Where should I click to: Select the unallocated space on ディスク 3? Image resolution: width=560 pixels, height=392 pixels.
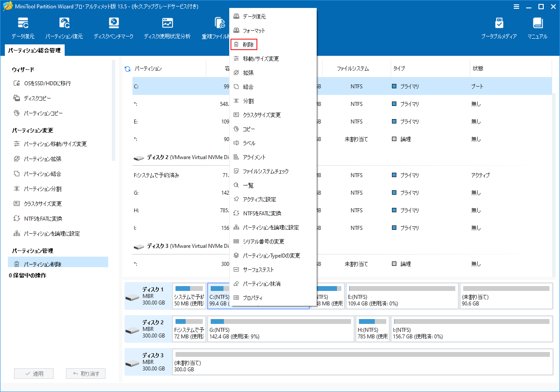click(x=362, y=362)
